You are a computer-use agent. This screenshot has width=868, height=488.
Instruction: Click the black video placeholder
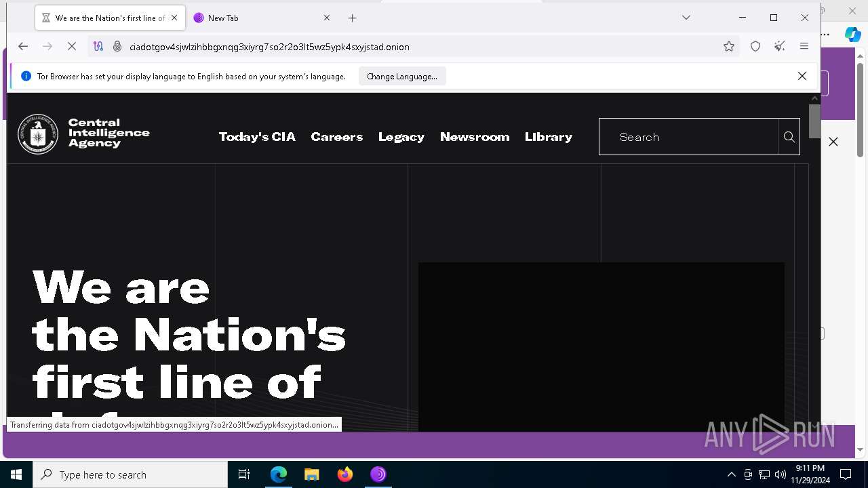click(601, 346)
